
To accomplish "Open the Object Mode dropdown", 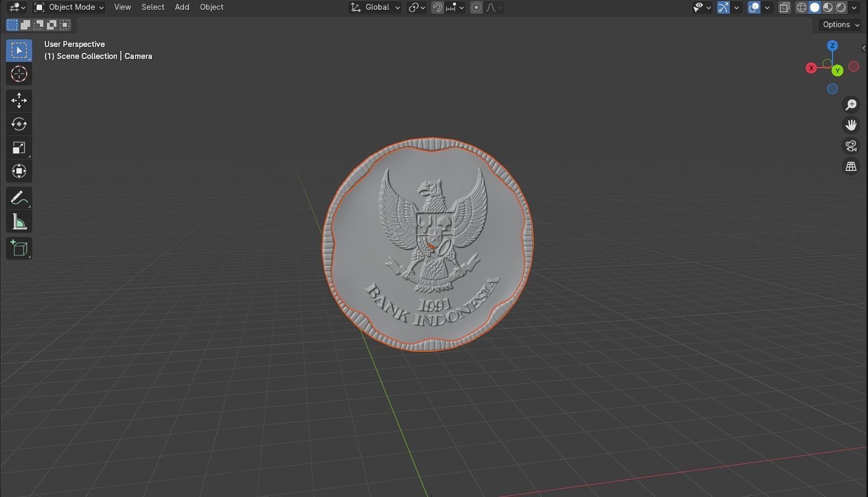I will 68,8.
